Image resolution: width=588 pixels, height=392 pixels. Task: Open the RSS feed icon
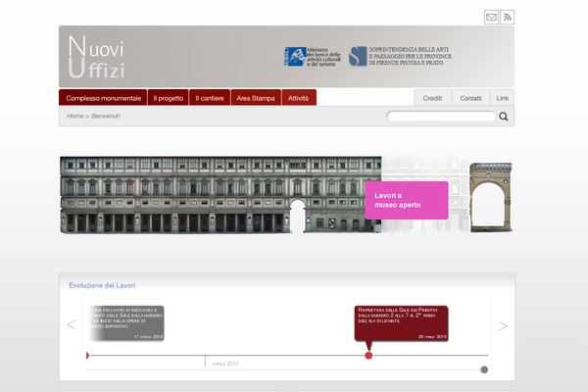click(x=508, y=17)
